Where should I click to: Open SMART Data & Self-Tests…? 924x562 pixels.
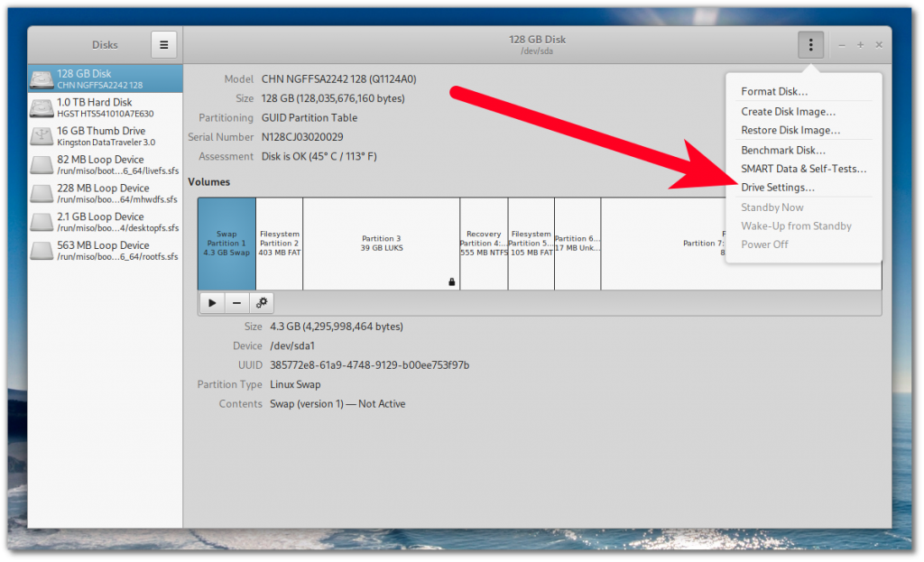pyautogui.click(x=803, y=169)
